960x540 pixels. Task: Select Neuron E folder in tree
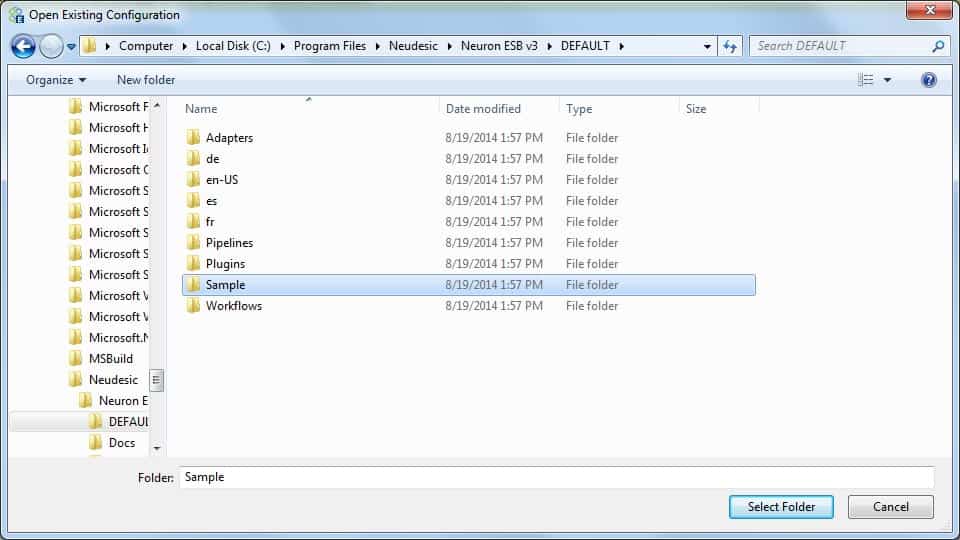(x=123, y=401)
